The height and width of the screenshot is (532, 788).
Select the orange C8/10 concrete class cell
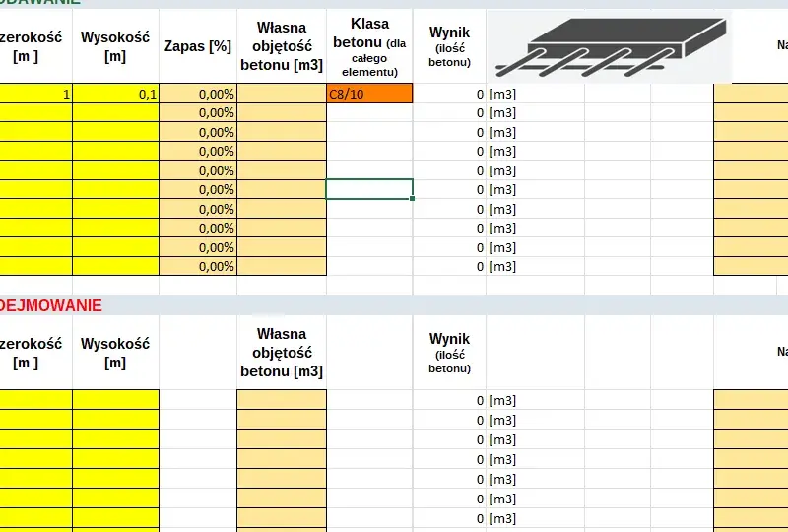tap(369, 94)
